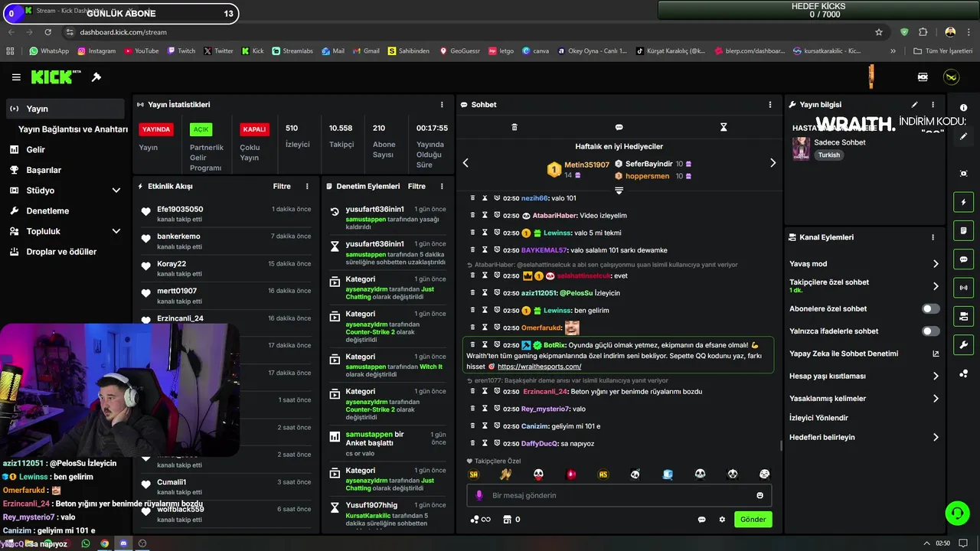This screenshot has height=551, width=980.
Task: Switch to the trash tab in Sohbet
Action: click(514, 127)
